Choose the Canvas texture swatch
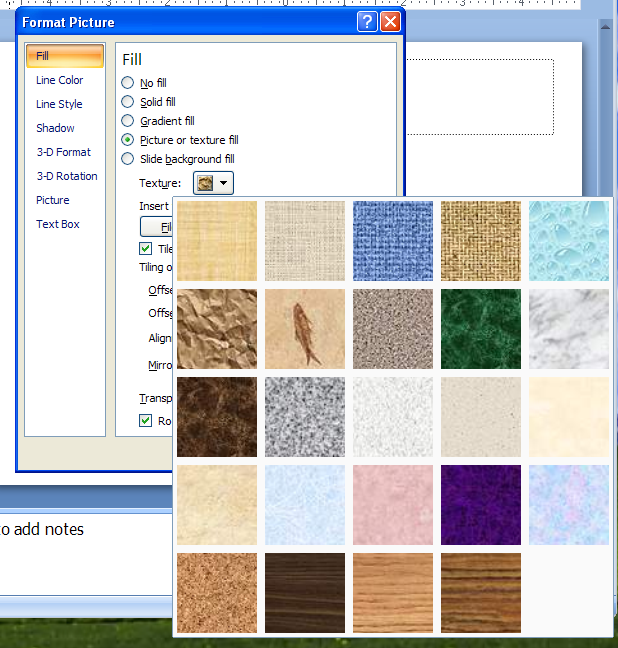 tap(305, 241)
